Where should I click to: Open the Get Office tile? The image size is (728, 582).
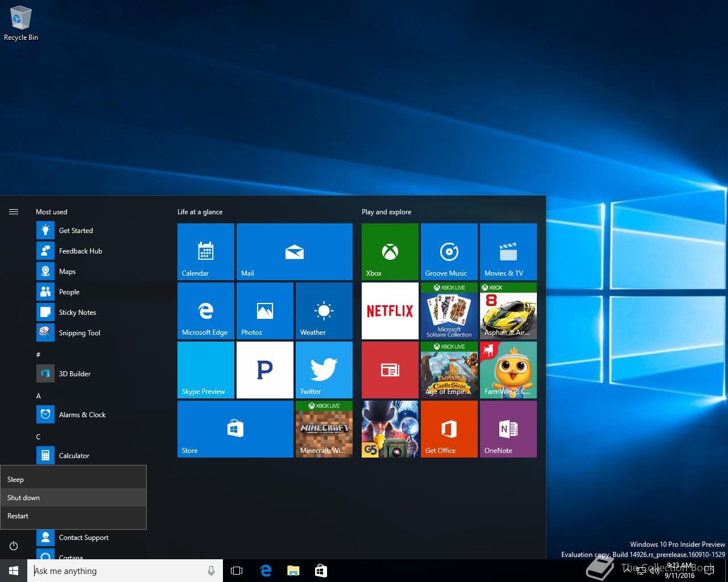pos(449,429)
